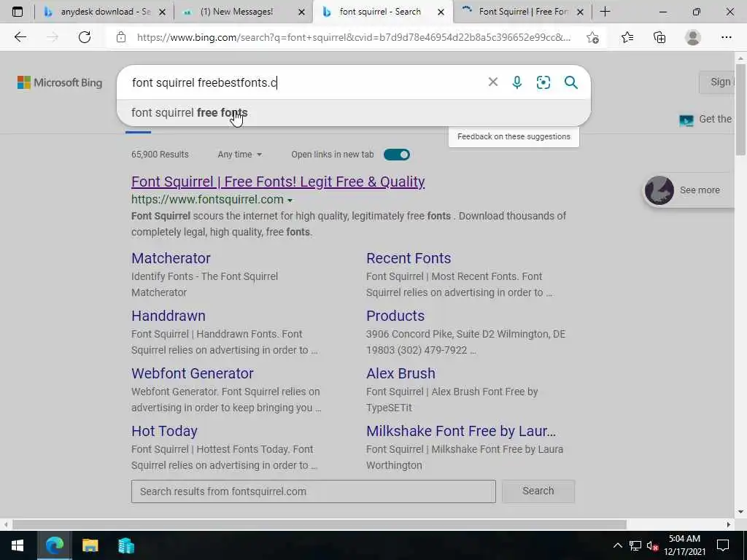Screen dimensions: 747x560
Task: Click Feedback on these suggestions
Action: coord(514,136)
